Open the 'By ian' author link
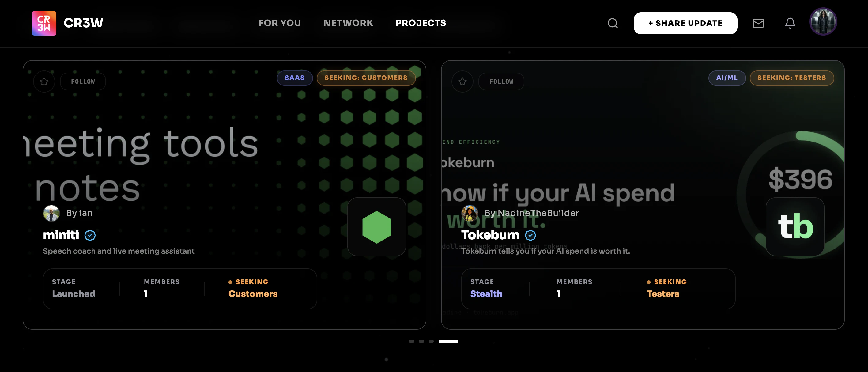The image size is (868, 372). pos(80,213)
